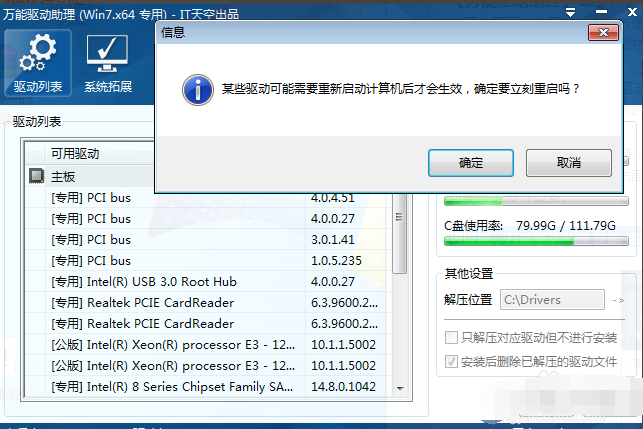Screen dimensions: 643x429
Task: Click the 主板 motherboard chip icon
Action: (37, 176)
